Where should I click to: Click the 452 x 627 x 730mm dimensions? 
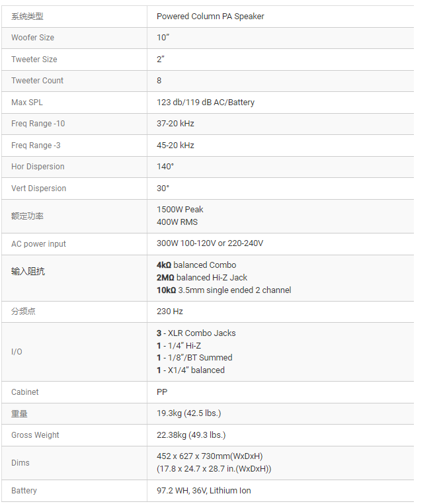[x=210, y=456]
